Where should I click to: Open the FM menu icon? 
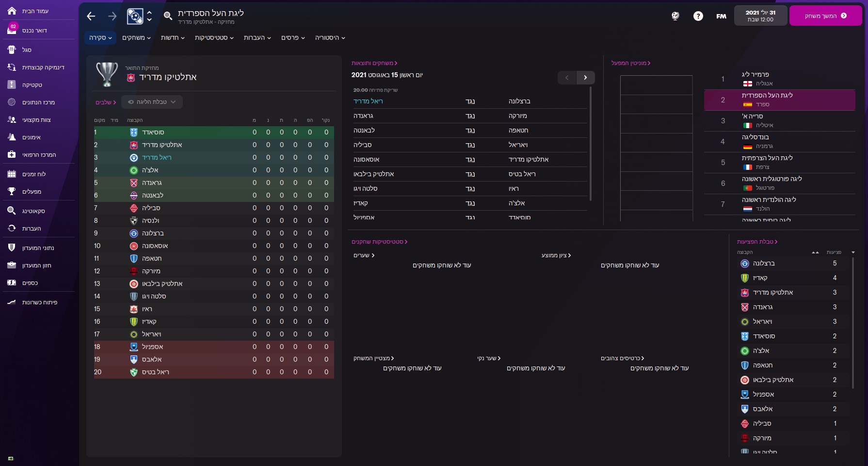pyautogui.click(x=722, y=16)
